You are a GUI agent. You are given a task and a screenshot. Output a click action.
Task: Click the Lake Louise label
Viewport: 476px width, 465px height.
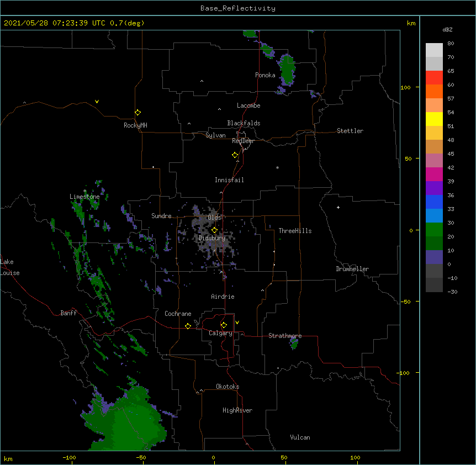tap(10, 267)
